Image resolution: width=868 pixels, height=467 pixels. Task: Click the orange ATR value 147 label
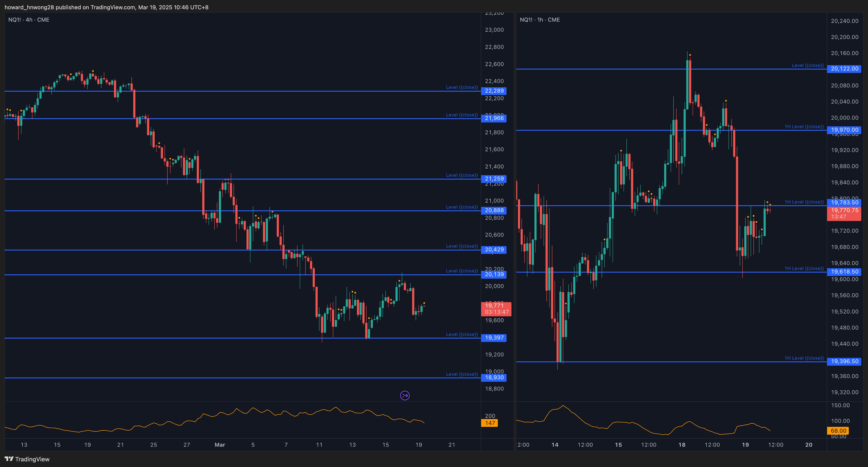(490, 423)
